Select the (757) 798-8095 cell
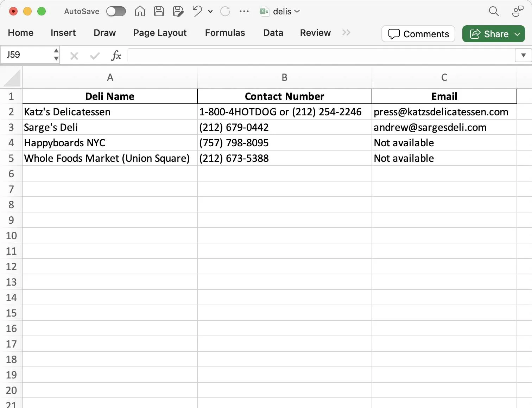This screenshot has height=408, width=532. (x=284, y=143)
